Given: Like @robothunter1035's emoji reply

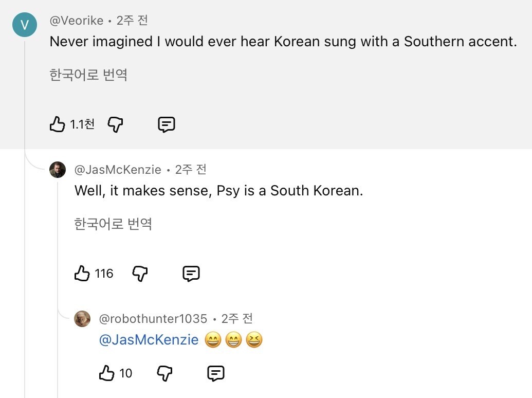Looking at the screenshot, I should [107, 373].
